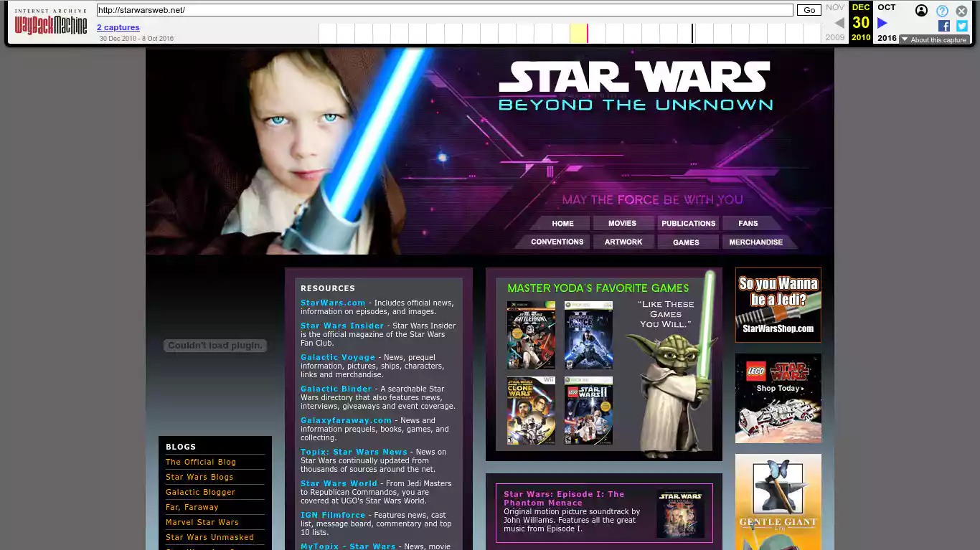Go to next capture with blue arrow

tap(882, 23)
